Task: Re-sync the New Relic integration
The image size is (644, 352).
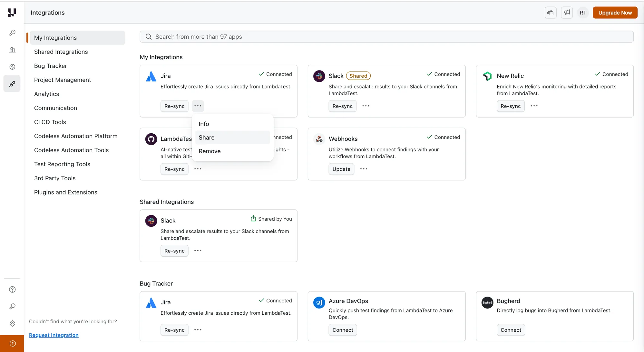Action: (511, 106)
